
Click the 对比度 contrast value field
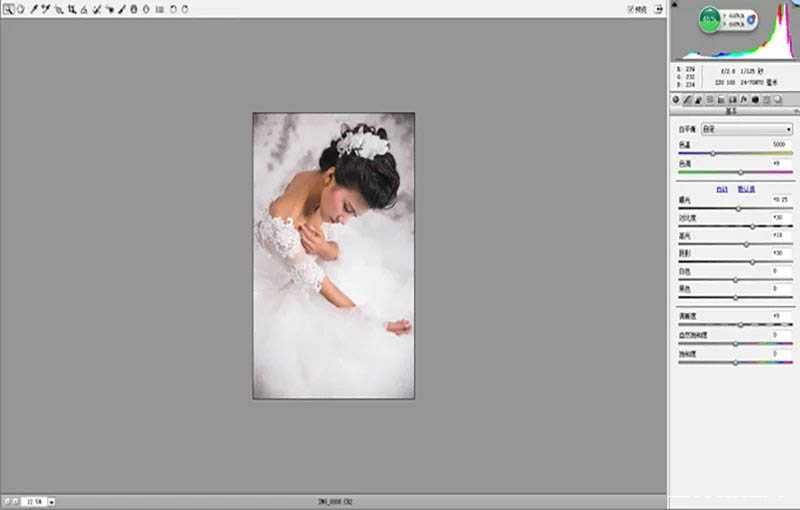coord(779,218)
